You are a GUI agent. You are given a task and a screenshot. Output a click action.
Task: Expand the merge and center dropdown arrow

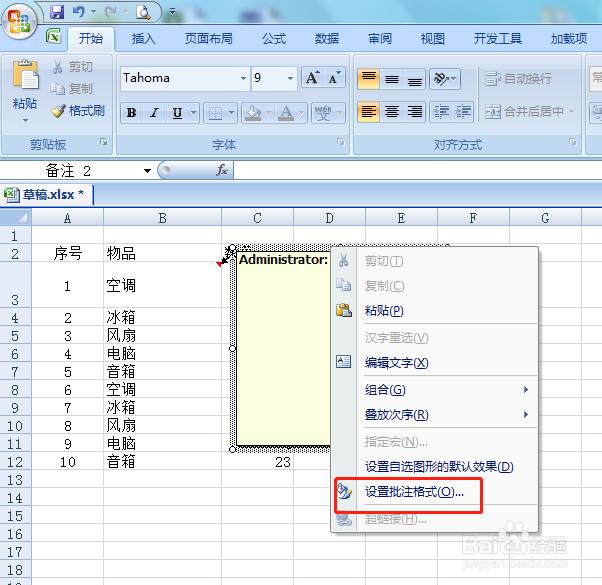571,112
